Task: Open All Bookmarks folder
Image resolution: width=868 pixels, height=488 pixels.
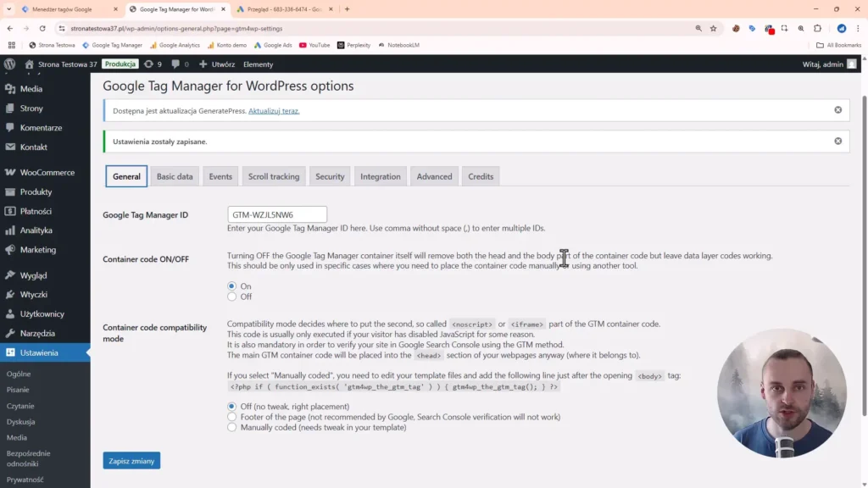Action: tap(838, 45)
